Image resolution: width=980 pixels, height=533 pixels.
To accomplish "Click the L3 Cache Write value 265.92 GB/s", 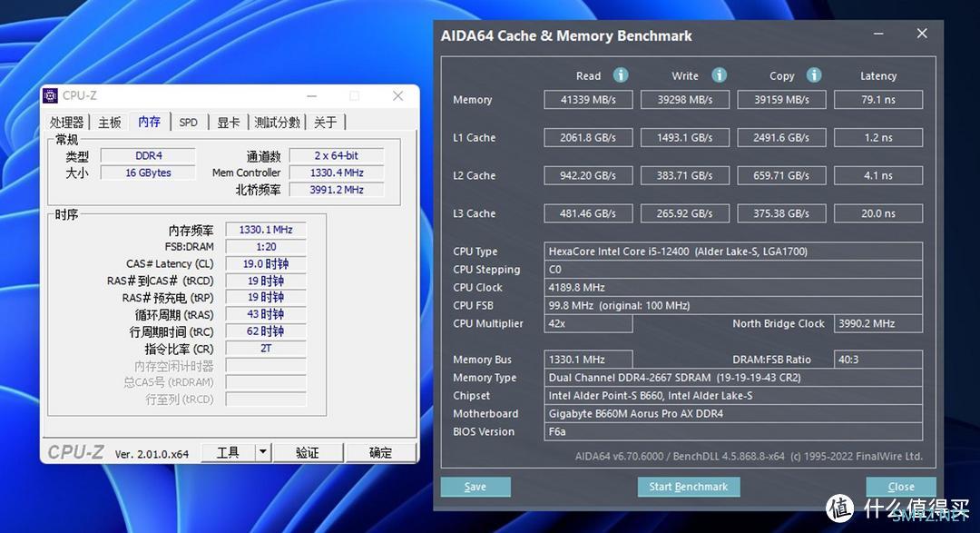I will coord(685,213).
